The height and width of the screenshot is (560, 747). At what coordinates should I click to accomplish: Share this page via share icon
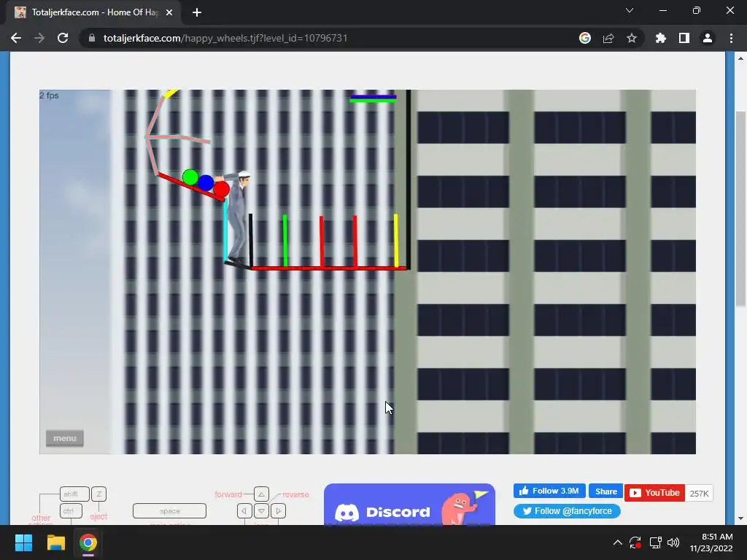pyautogui.click(x=608, y=38)
